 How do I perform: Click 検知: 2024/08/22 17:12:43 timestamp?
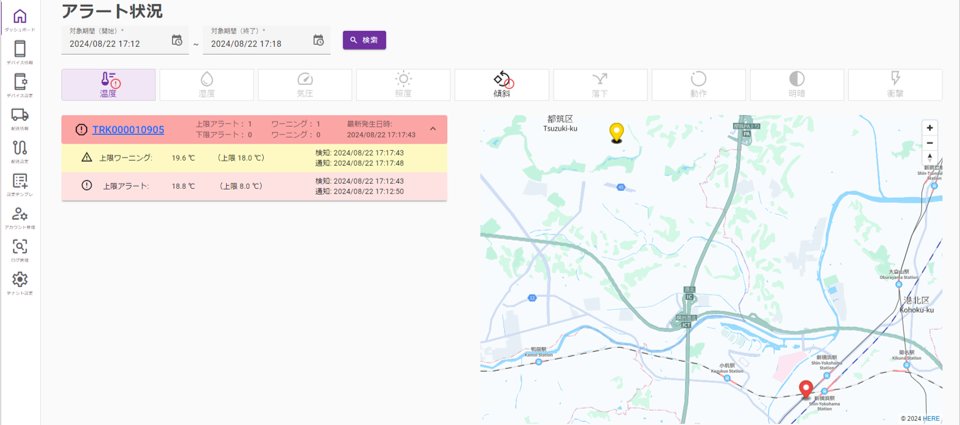click(359, 181)
